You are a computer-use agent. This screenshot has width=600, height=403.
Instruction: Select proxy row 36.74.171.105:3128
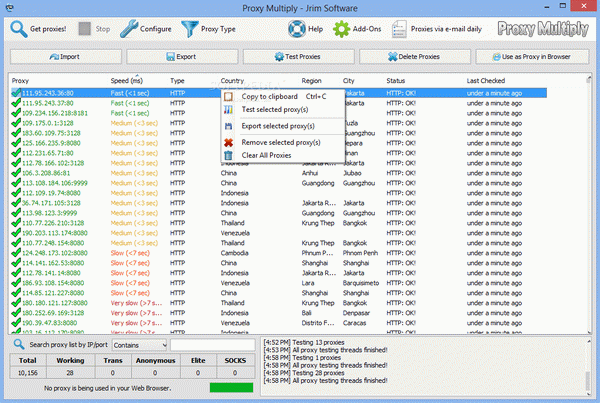tap(279, 203)
